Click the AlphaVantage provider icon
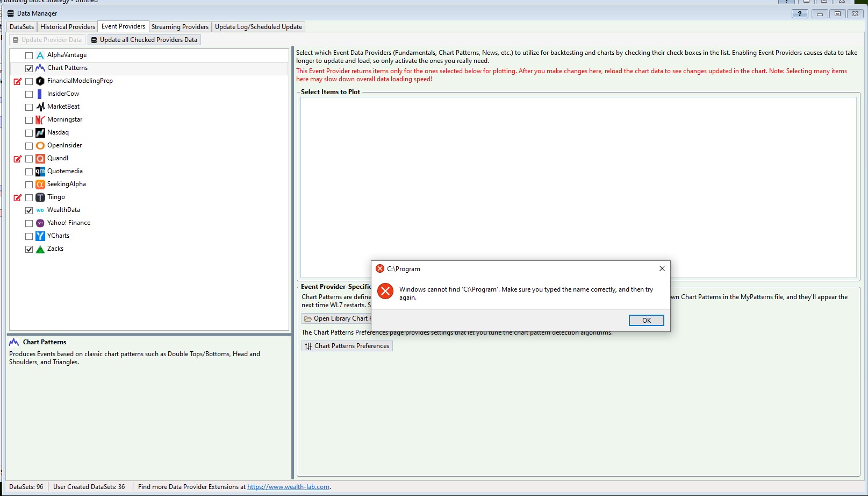Image resolution: width=868 pixels, height=496 pixels. pos(40,55)
